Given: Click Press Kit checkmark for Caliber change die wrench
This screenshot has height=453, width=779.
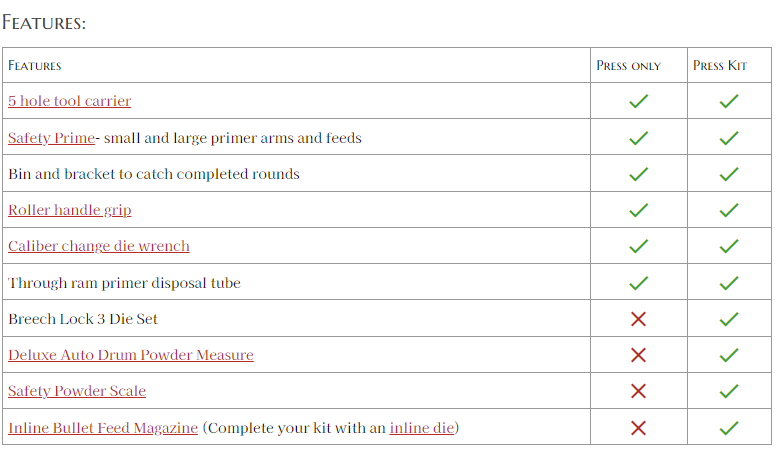Looking at the screenshot, I should pyautogui.click(x=729, y=246).
